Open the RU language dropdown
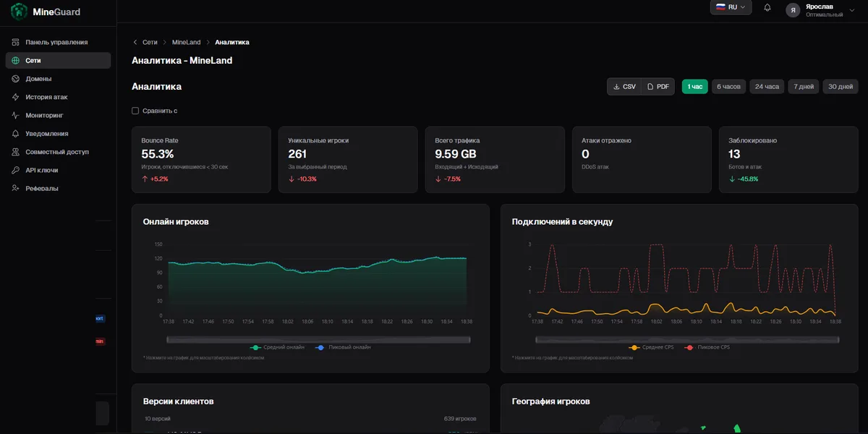This screenshot has height=434, width=868. [731, 7]
